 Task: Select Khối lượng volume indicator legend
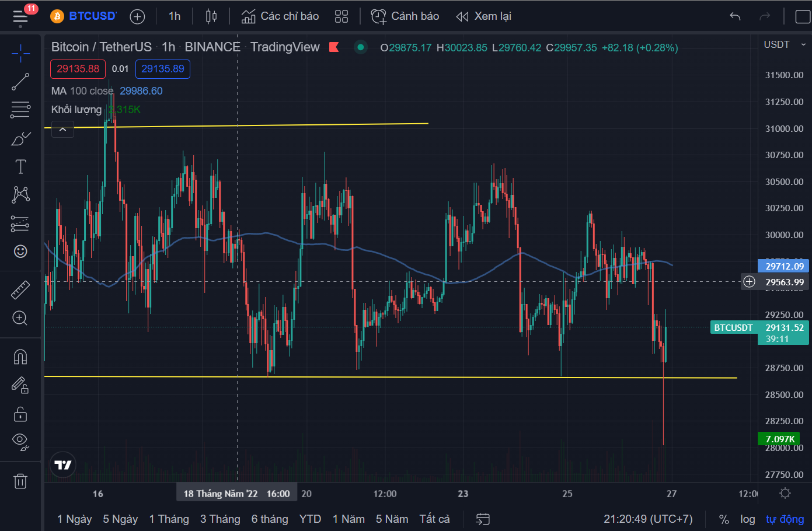[76, 110]
